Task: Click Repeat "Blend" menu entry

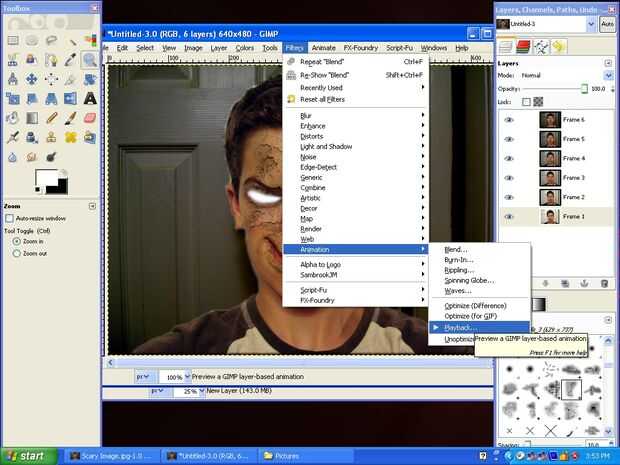Action: [x=356, y=62]
